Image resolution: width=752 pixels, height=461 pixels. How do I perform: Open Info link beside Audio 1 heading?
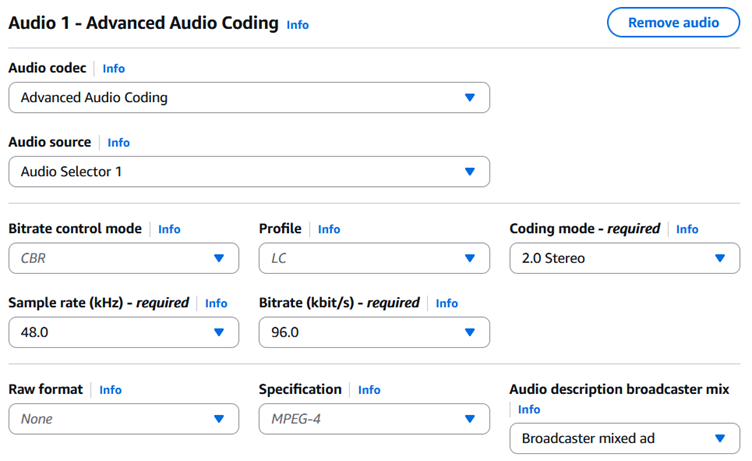pos(297,24)
